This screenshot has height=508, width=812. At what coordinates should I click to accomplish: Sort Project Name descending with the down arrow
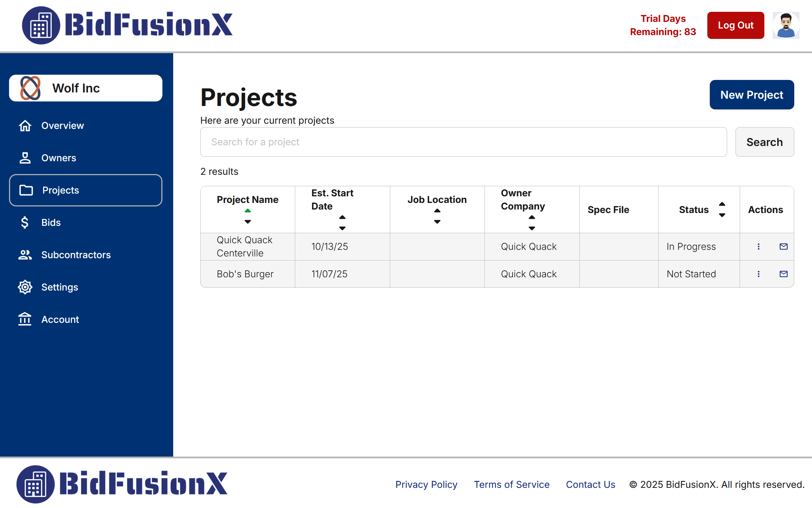pos(248,222)
